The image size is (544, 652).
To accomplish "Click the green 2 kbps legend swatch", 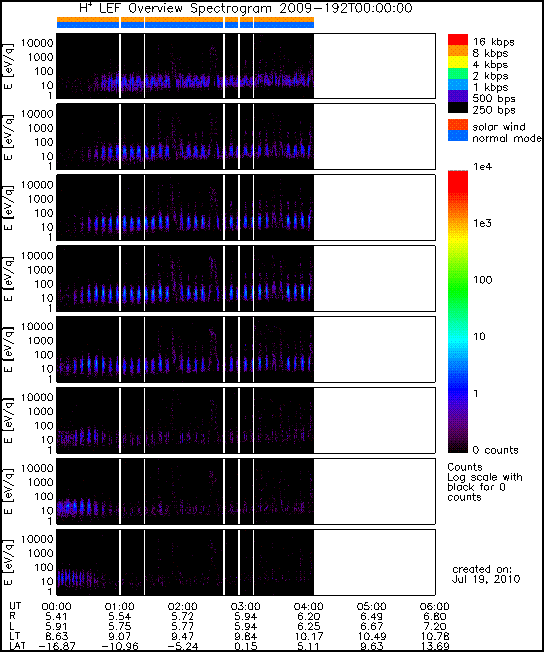I will (x=458, y=74).
